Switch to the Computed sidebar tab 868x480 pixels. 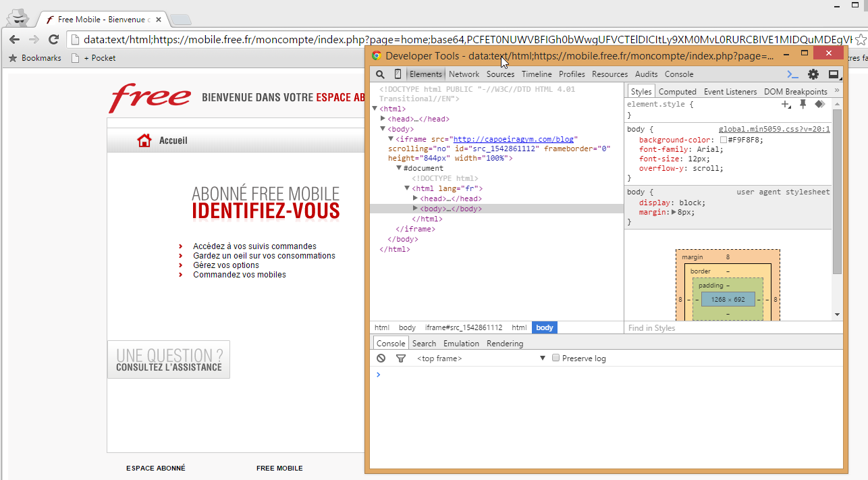pyautogui.click(x=678, y=91)
